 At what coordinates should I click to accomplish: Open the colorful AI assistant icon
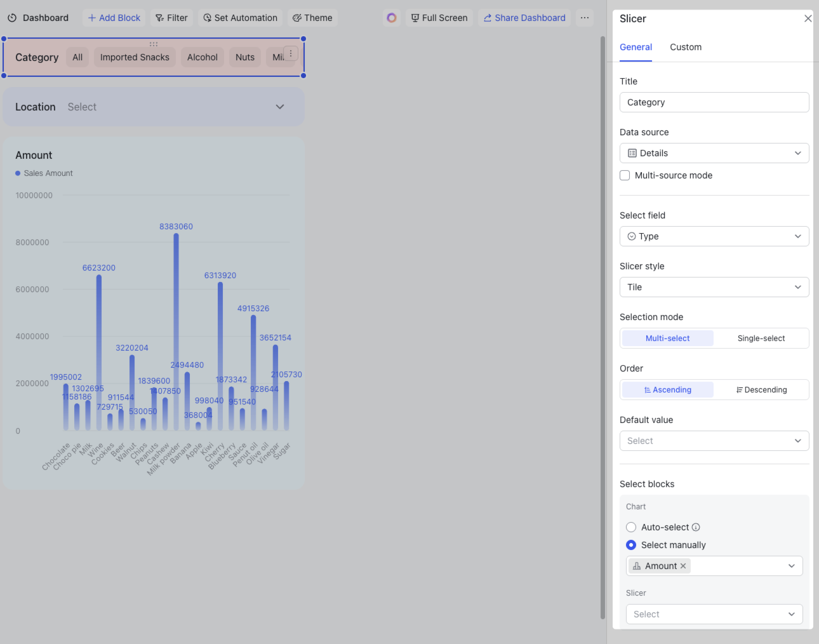click(392, 18)
